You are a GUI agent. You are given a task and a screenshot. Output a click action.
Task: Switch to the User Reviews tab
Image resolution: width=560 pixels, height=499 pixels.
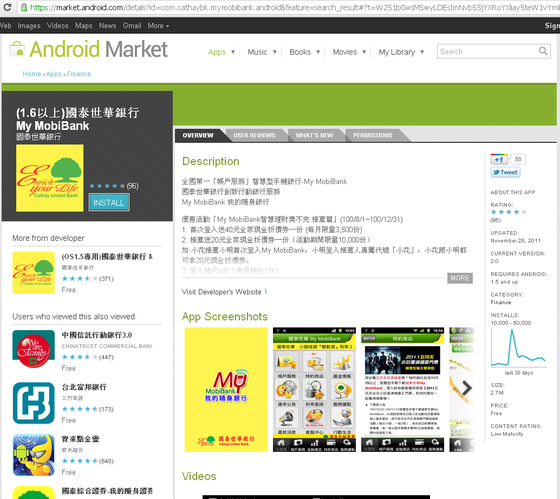click(x=254, y=135)
